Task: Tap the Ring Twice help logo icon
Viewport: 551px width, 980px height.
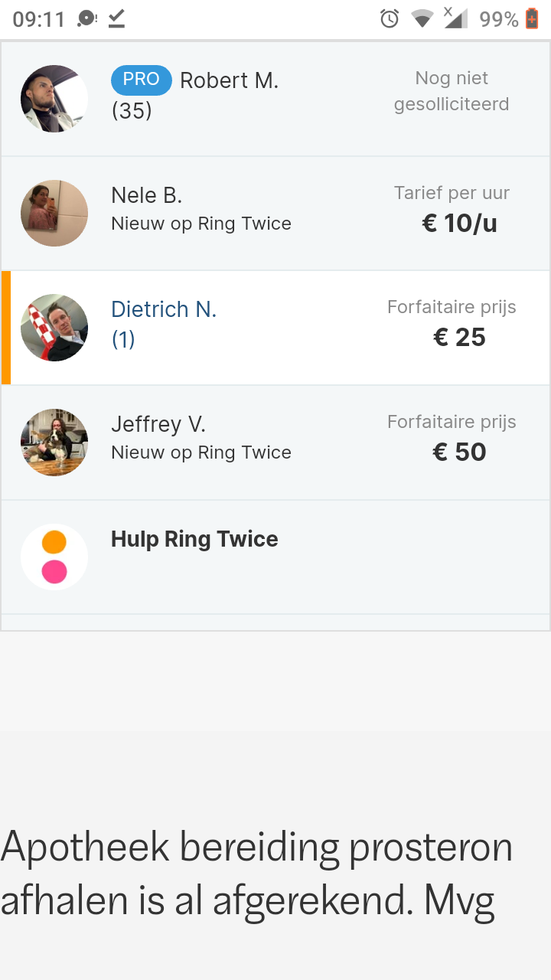Action: pyautogui.click(x=54, y=557)
